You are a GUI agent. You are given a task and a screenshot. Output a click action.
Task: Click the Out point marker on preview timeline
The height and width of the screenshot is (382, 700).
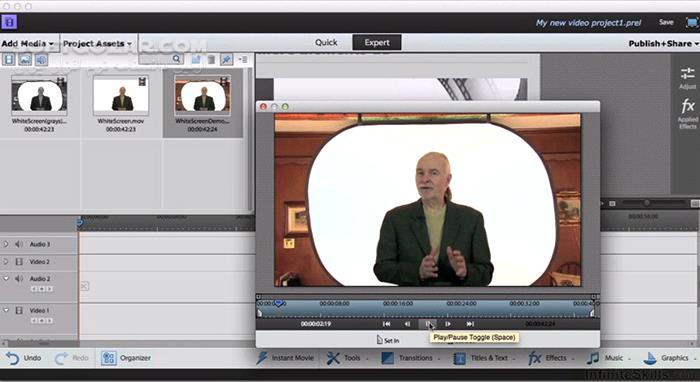(592, 314)
